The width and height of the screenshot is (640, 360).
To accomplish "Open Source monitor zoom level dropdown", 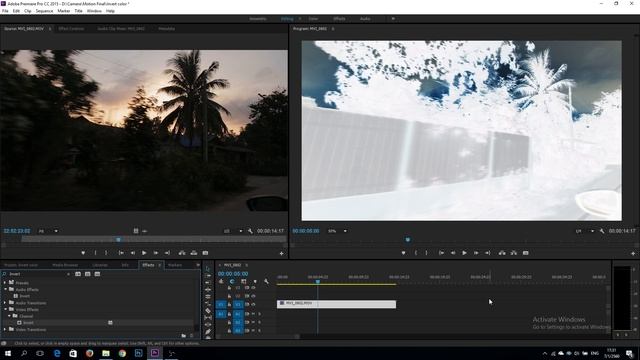I will coord(48,231).
